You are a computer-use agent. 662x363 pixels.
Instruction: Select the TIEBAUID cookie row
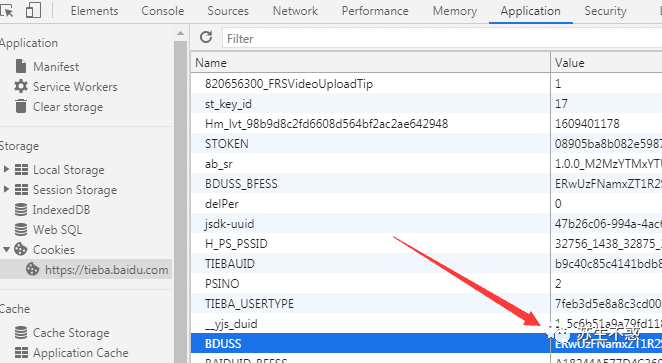pos(426,263)
